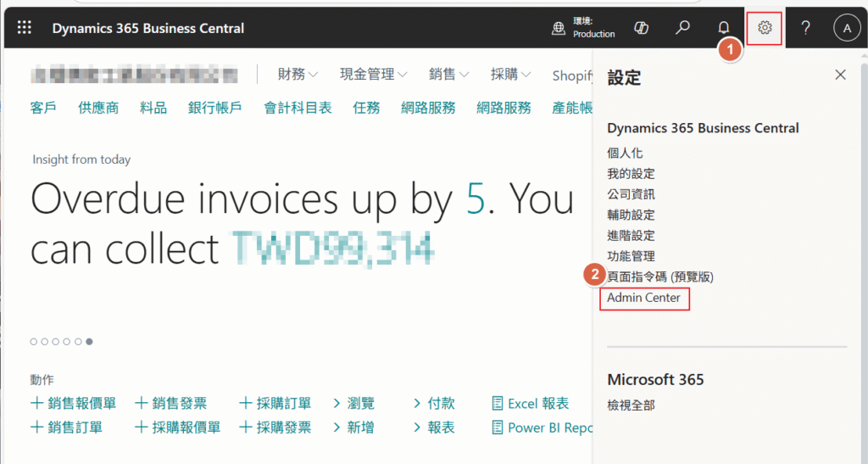The width and height of the screenshot is (868, 464).
Task: Click the 'Insight from today' label
Action: click(81, 159)
